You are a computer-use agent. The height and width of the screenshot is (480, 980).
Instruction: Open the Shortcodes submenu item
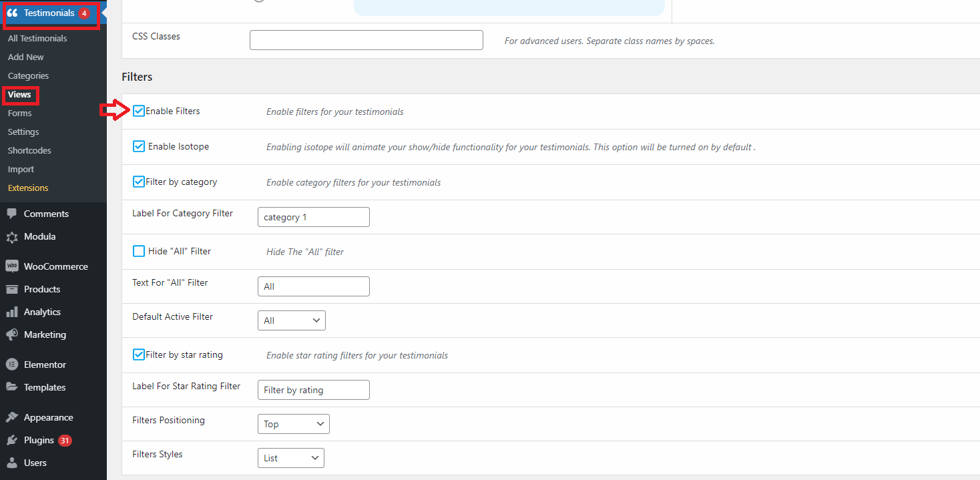pyautogui.click(x=29, y=150)
